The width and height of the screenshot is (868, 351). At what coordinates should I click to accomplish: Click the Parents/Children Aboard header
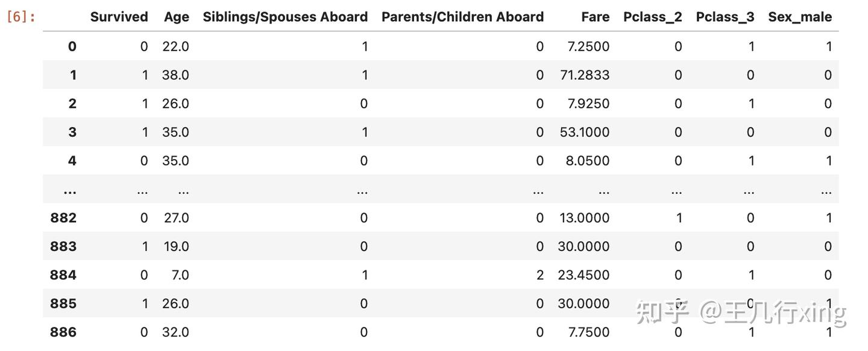coord(462,17)
